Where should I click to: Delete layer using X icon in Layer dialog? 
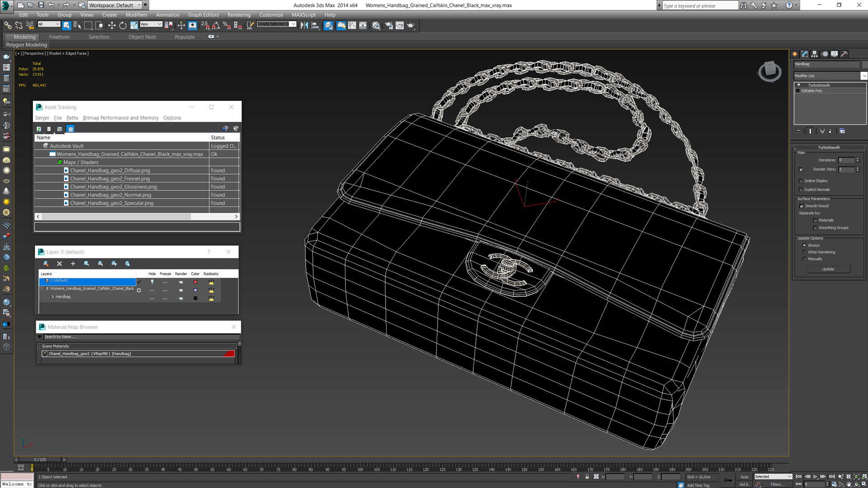(59, 263)
